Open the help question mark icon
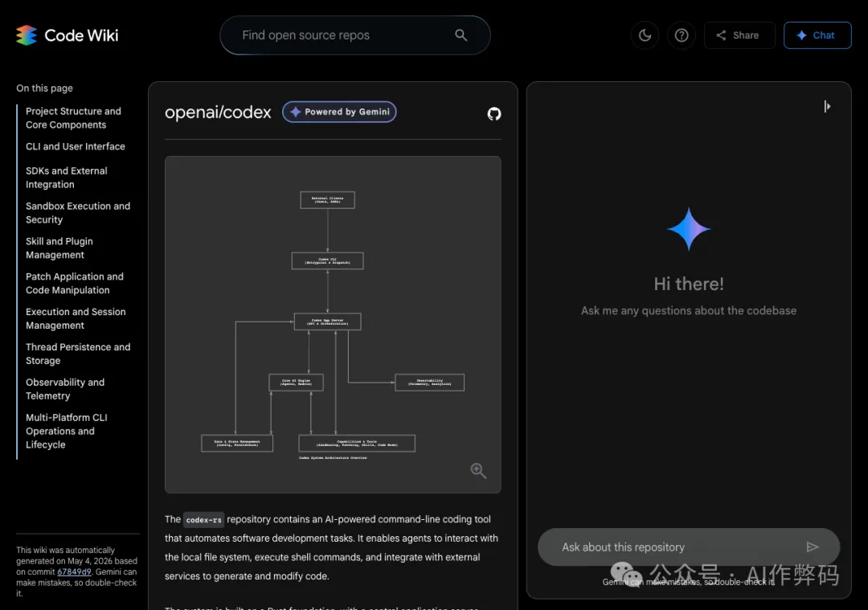Viewport: 868px width, 610px height. pyautogui.click(x=682, y=35)
